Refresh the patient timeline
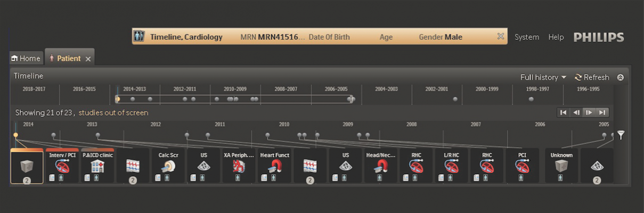Screen dimensions: 644x213 click(x=592, y=77)
